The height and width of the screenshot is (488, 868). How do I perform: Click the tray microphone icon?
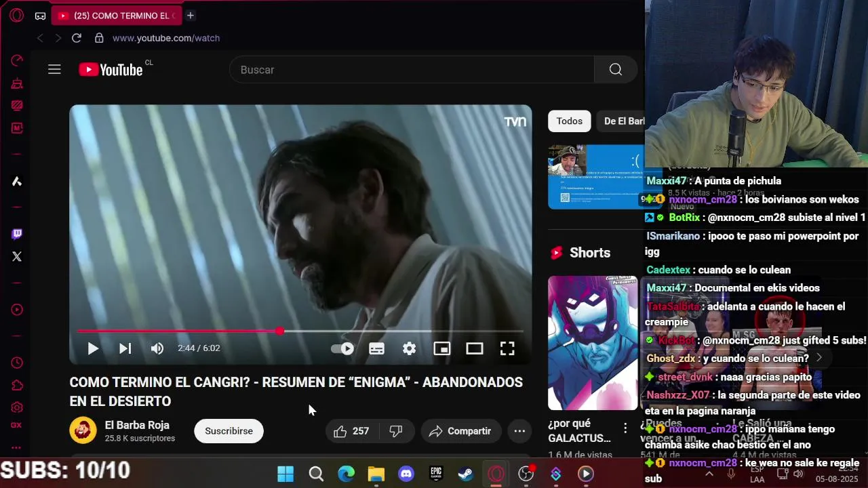click(731, 474)
